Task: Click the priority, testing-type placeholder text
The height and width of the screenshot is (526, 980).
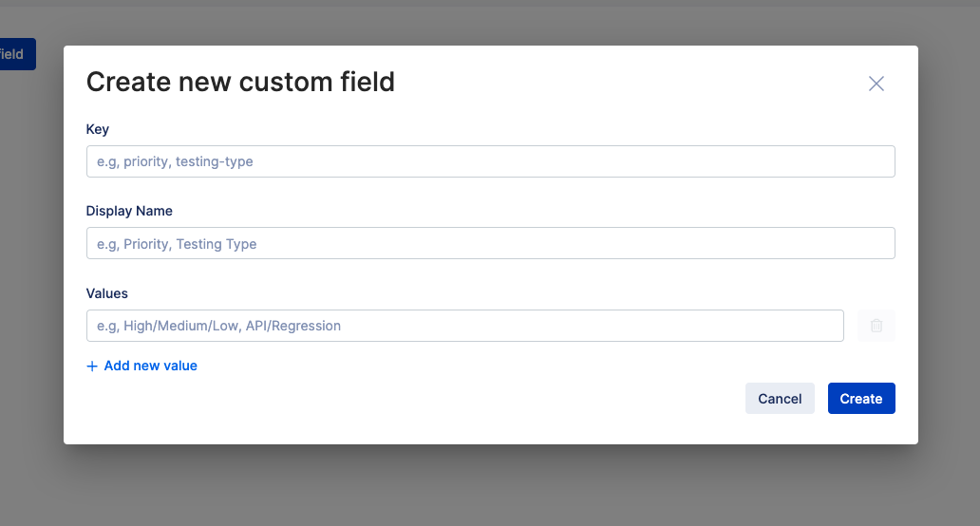Action: pyautogui.click(x=176, y=161)
